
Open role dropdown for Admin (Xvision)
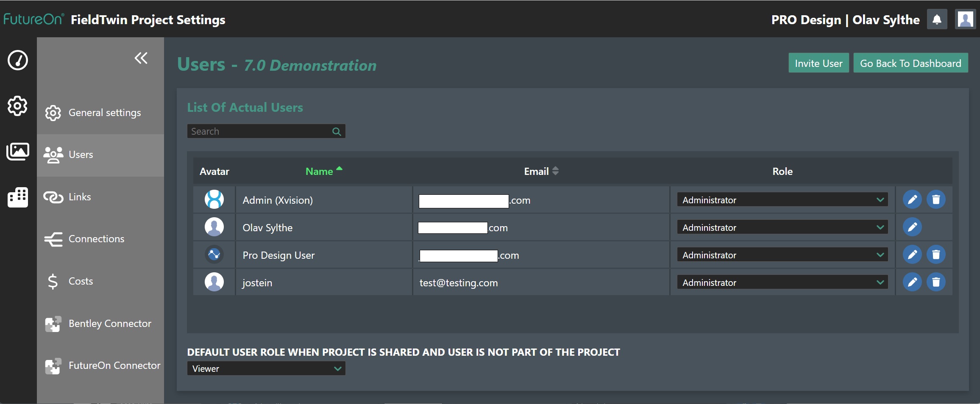pyautogui.click(x=782, y=199)
